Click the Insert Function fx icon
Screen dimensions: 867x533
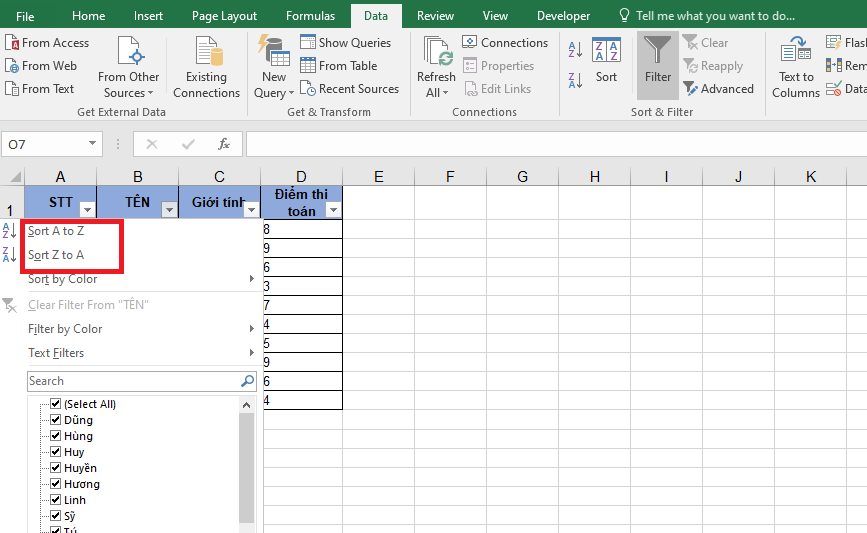[x=224, y=144]
